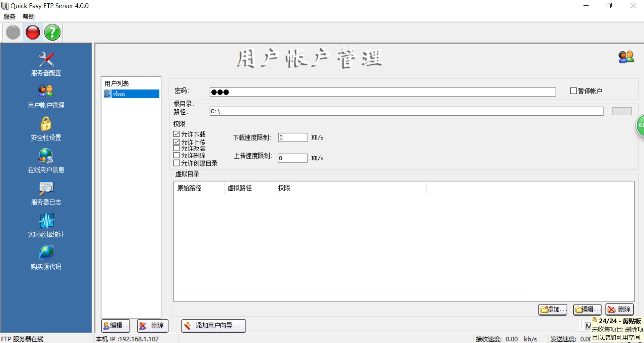
Task: Click the 接收速度 status bar entry
Action: coord(507,339)
